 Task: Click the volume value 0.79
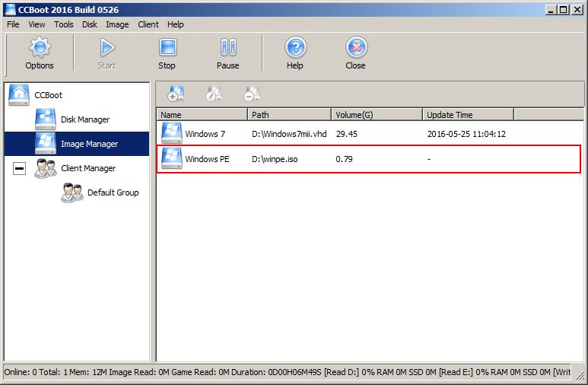coord(345,159)
